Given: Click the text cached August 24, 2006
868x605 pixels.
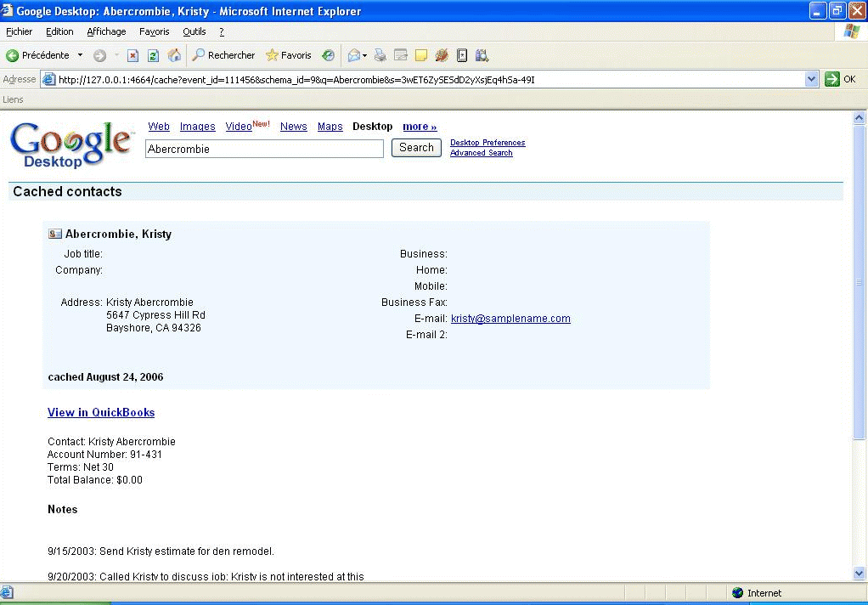Looking at the screenshot, I should 105,377.
